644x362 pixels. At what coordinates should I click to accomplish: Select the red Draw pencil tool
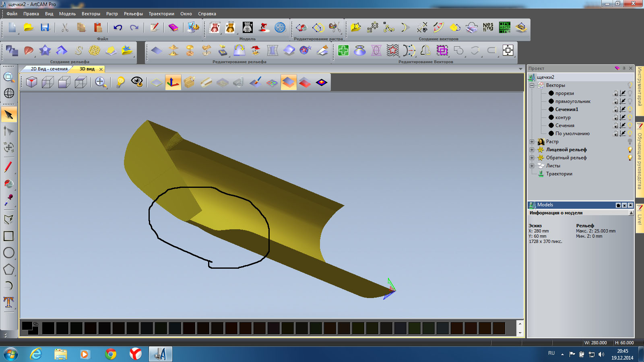pos(8,167)
